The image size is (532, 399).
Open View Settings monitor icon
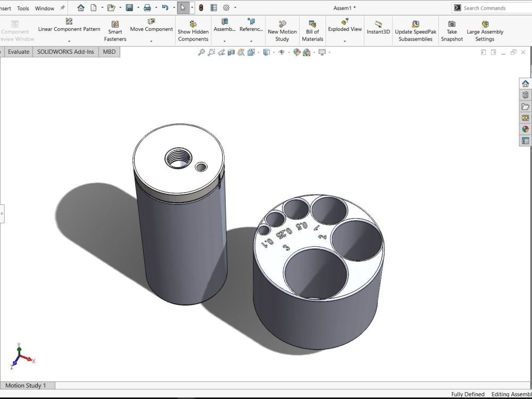click(x=322, y=52)
